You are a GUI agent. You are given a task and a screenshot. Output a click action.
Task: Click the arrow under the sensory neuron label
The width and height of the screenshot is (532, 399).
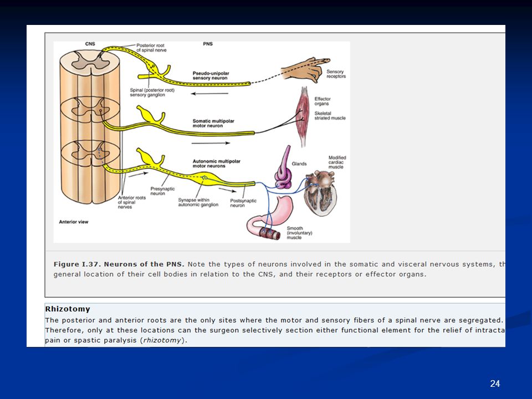pos(209,94)
